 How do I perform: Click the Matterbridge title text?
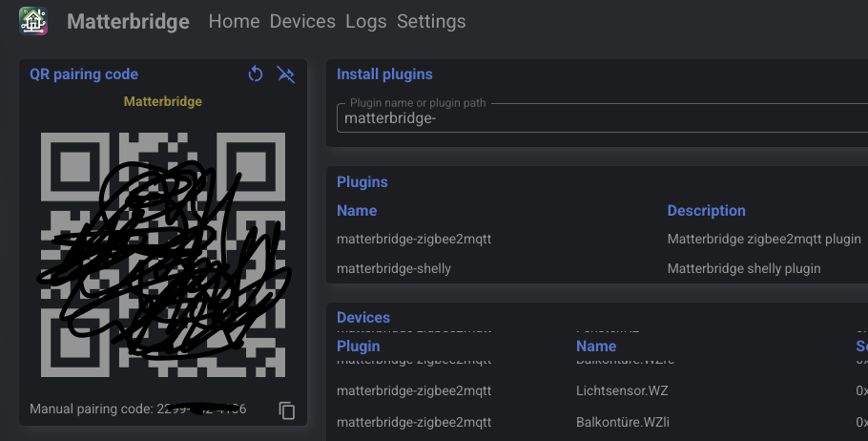tap(128, 21)
